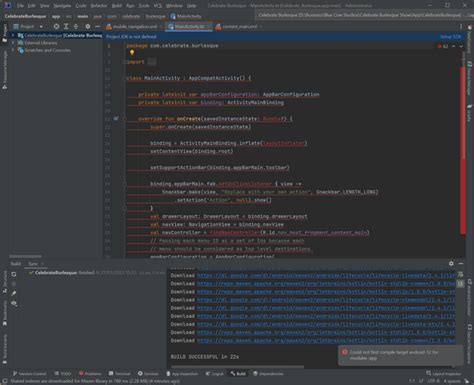
Task: Click the Build button in bottom tool bar
Action: [238, 374]
